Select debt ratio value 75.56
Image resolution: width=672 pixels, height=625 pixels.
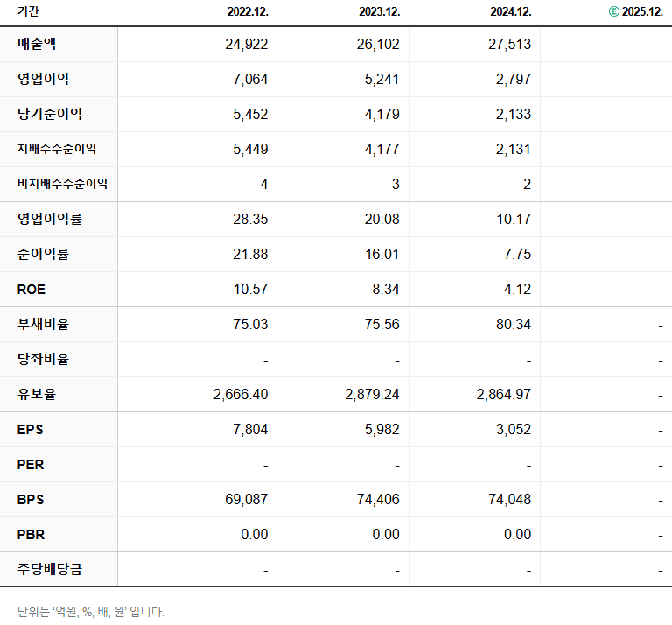(x=381, y=324)
